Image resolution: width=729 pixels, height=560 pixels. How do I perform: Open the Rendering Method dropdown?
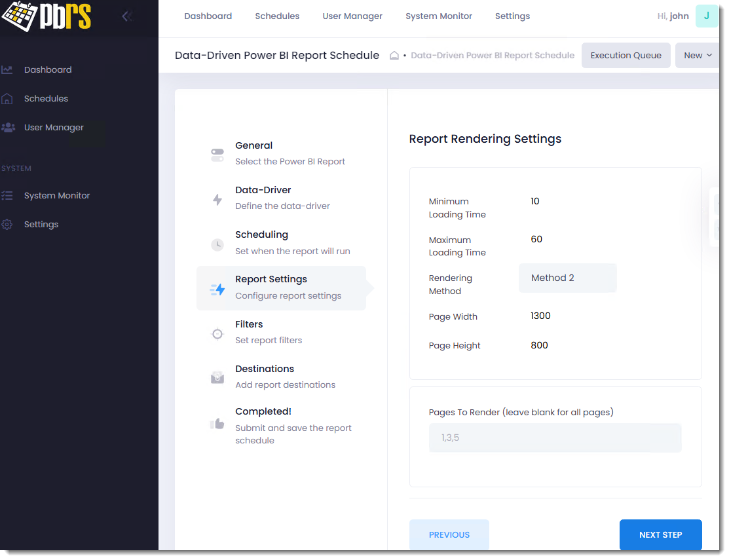567,278
